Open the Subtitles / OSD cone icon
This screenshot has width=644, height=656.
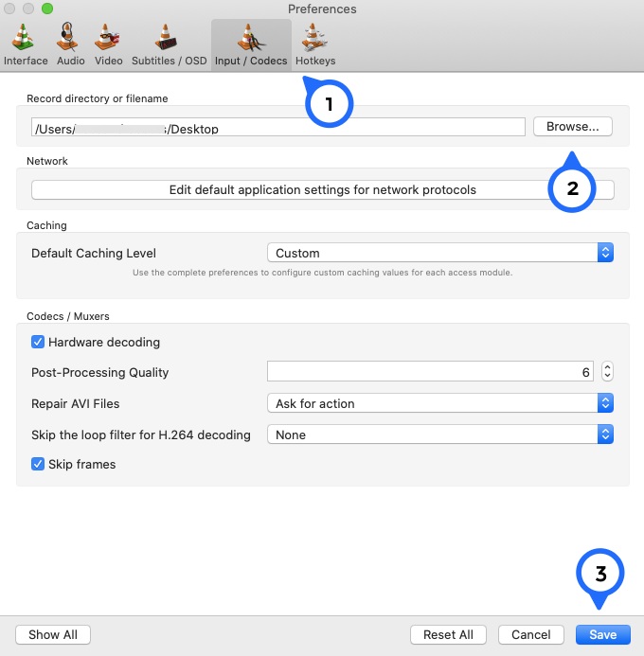pyautogui.click(x=166, y=37)
